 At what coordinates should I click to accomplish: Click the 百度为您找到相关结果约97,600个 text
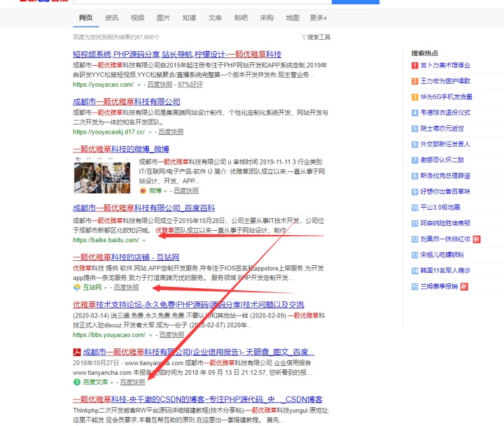tap(116, 37)
